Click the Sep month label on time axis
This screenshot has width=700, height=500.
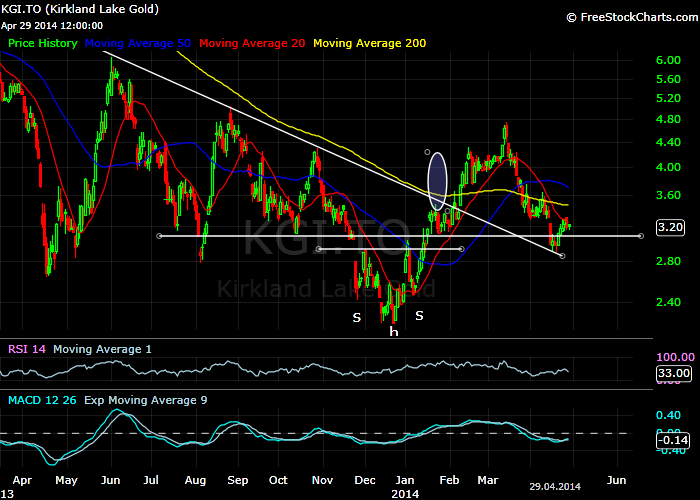click(238, 481)
